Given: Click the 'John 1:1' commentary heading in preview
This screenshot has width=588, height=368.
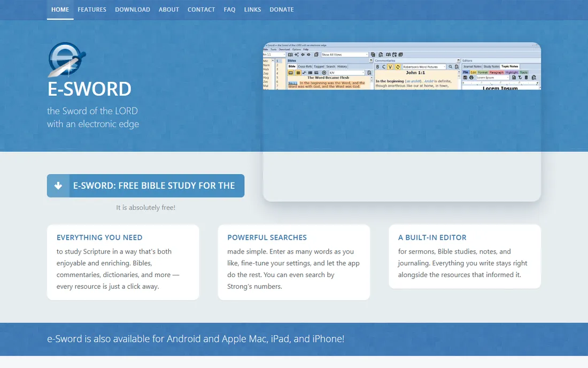Looking at the screenshot, I should click(x=415, y=73).
